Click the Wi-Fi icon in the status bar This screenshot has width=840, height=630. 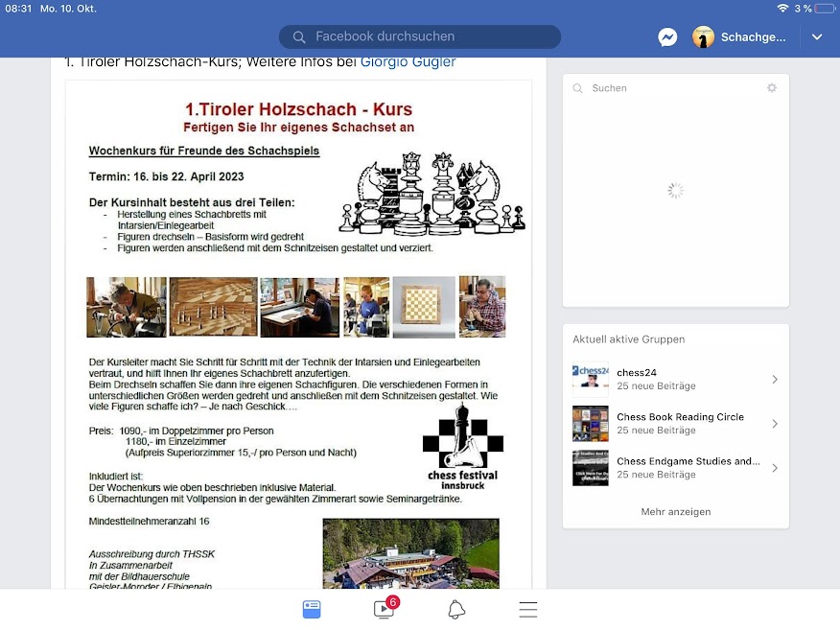click(x=782, y=8)
